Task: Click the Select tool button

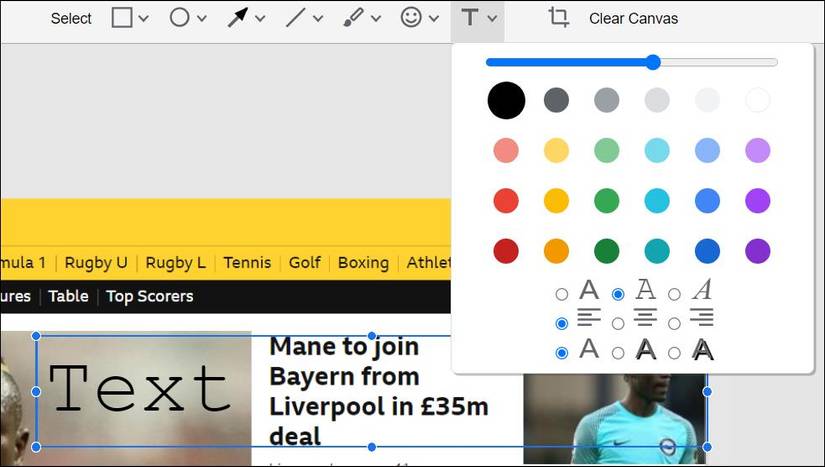Action: (71, 18)
